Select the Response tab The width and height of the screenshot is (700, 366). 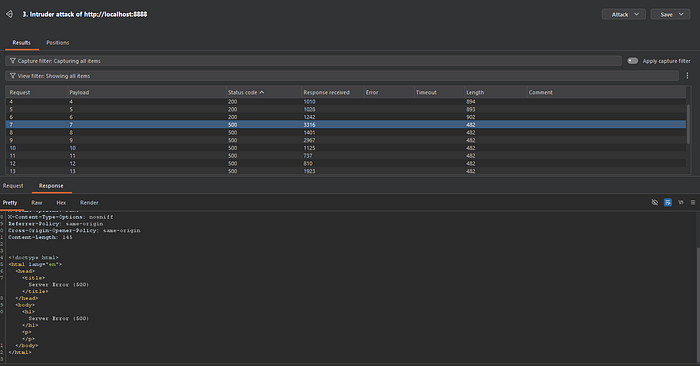51,186
